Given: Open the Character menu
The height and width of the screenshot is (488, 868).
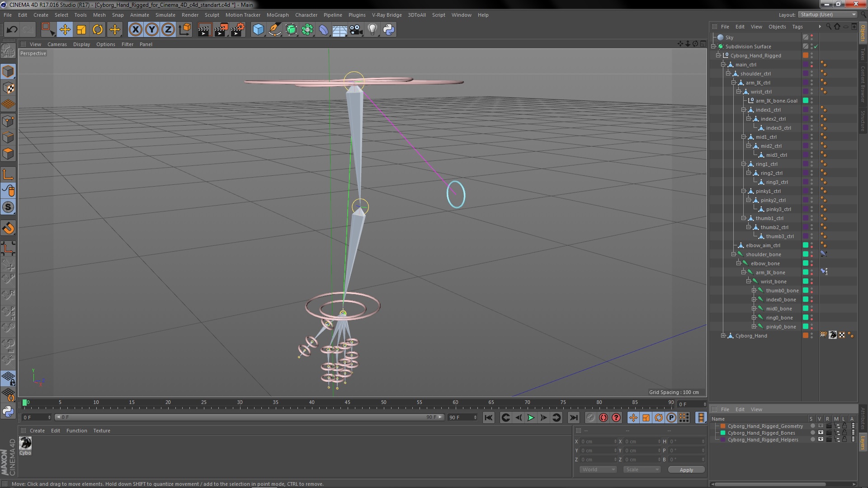Looking at the screenshot, I should (x=306, y=15).
